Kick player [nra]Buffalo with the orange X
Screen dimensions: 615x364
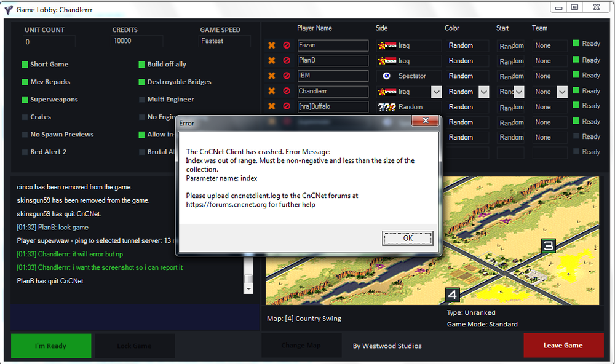pyautogui.click(x=271, y=106)
